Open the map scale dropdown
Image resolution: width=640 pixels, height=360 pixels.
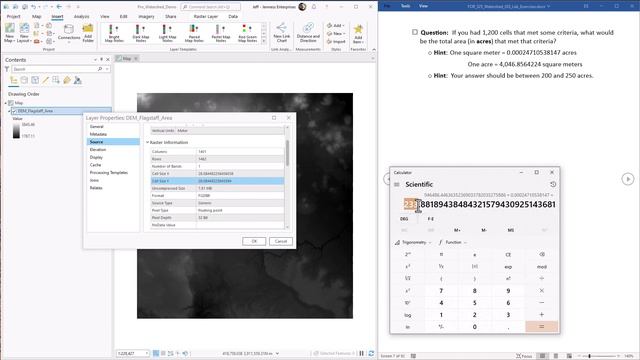pos(147,353)
